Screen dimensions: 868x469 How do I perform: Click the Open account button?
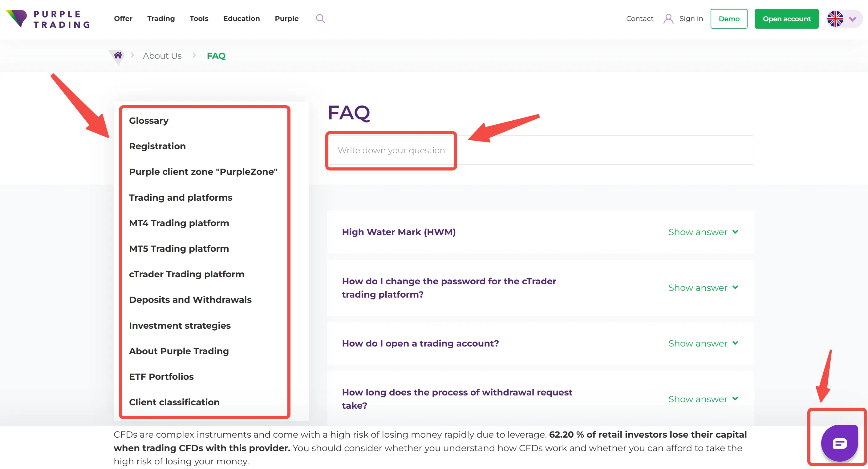[786, 19]
